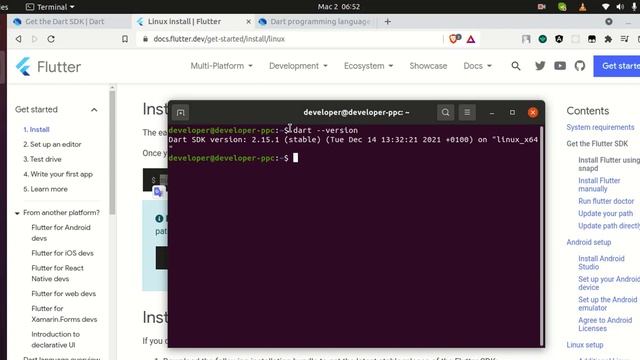Screen dimensions: 640x360
Task: Open the Multi-Platform dropdown menu
Action: point(222,66)
